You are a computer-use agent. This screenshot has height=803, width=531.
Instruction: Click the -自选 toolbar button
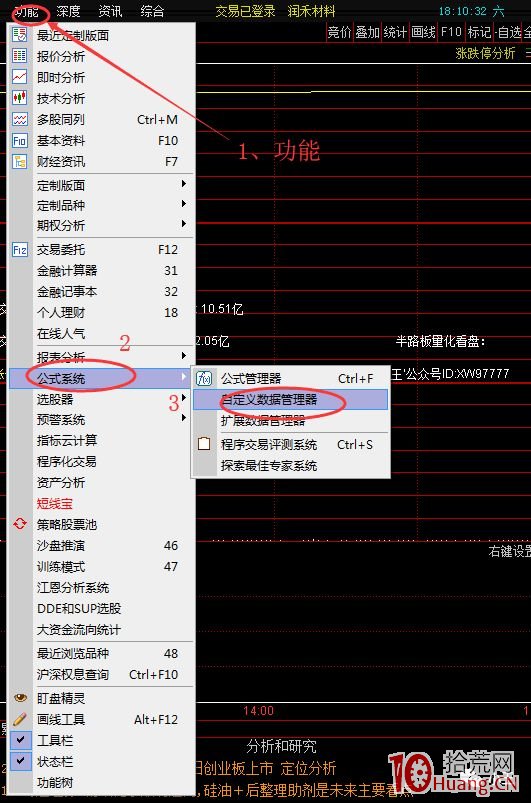(x=508, y=32)
